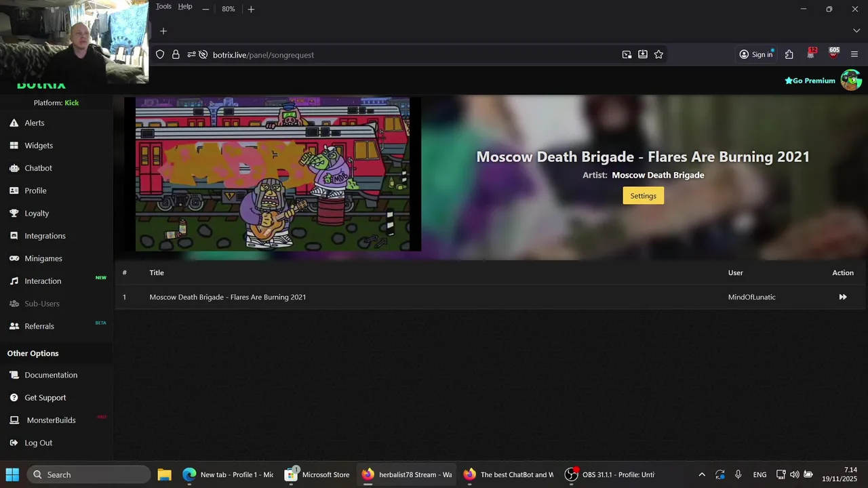Open the browser extensions puzzle icon

click(789, 54)
